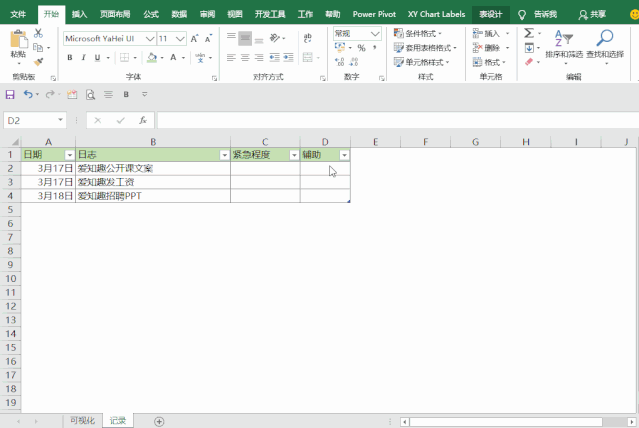Open fill color dropdown arrow
Image resolution: width=639 pixels, height=428 pixels.
tap(162, 58)
